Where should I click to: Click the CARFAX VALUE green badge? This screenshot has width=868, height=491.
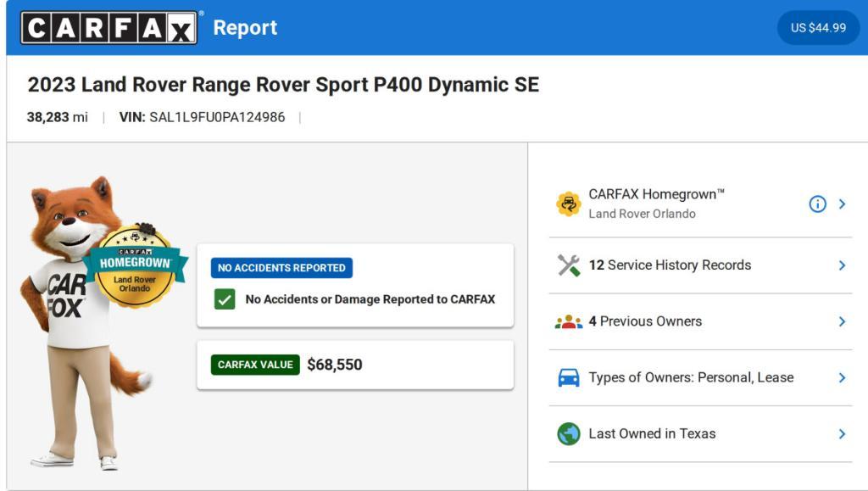coord(255,365)
